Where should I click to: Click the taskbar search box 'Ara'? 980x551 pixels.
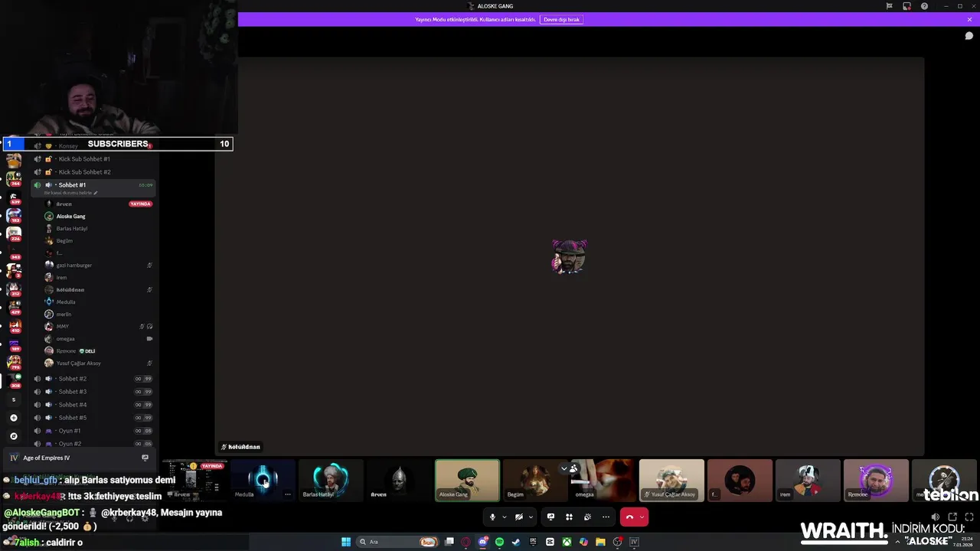pyautogui.click(x=398, y=542)
